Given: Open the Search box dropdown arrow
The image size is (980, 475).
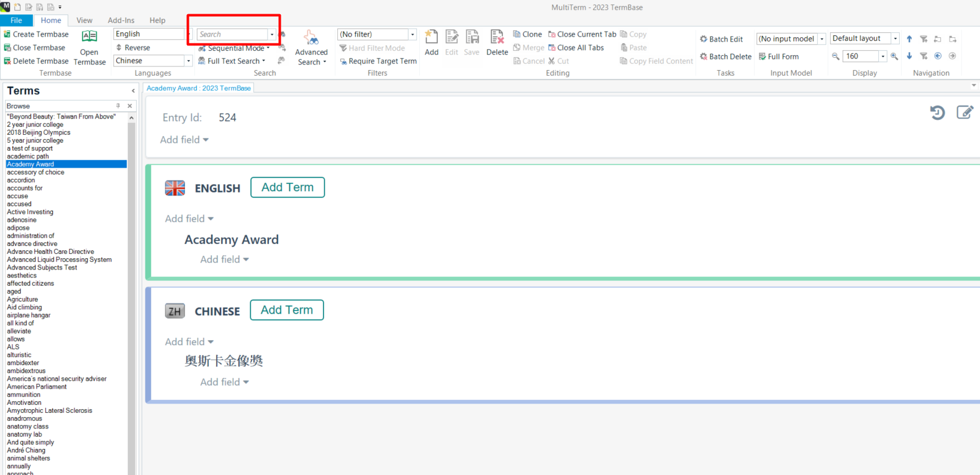Looking at the screenshot, I should tap(271, 34).
